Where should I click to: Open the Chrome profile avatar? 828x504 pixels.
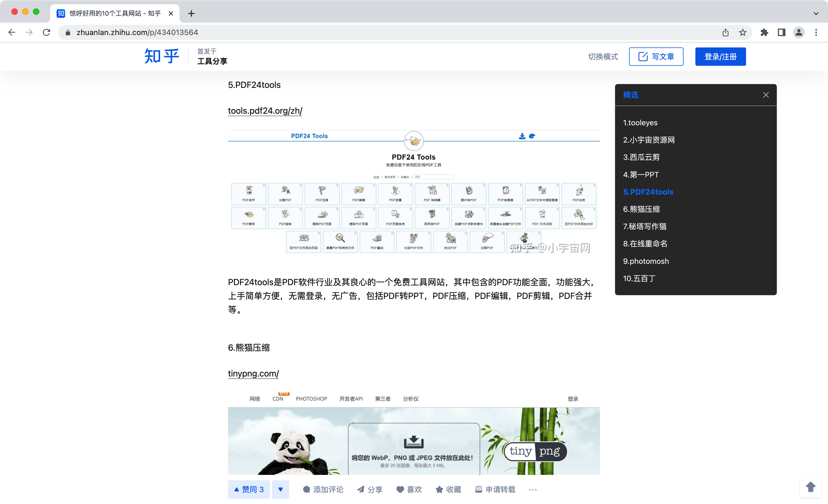pos(799,32)
